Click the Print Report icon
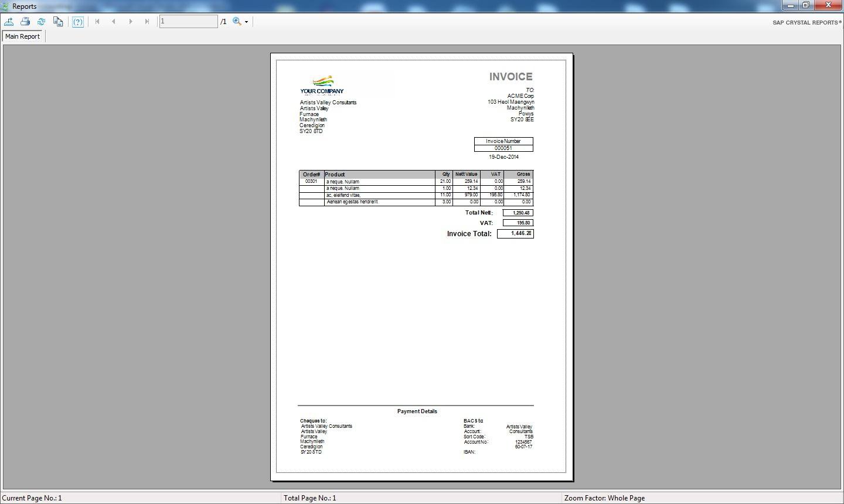844x504 pixels. coord(25,22)
